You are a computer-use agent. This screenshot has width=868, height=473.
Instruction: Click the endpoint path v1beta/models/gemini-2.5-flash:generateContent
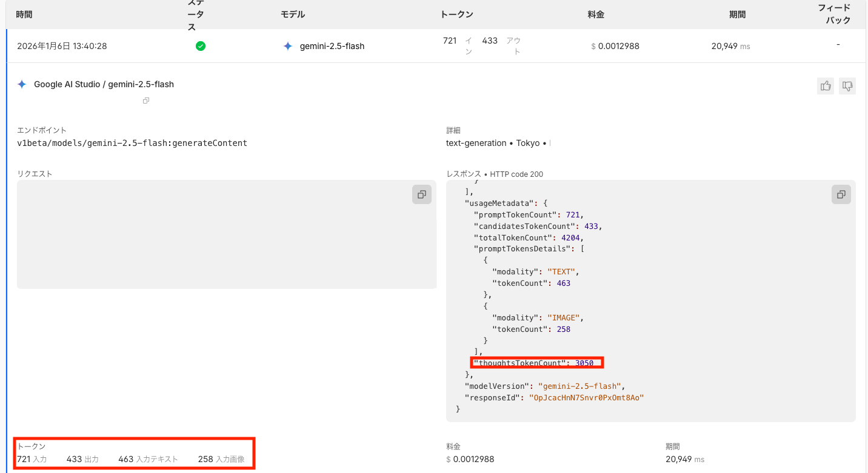[132, 144]
